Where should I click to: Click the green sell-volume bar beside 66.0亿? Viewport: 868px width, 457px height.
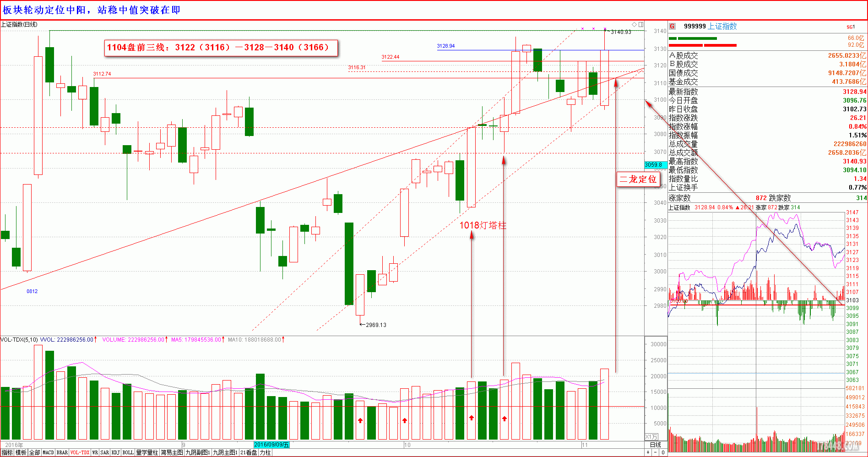coord(693,38)
